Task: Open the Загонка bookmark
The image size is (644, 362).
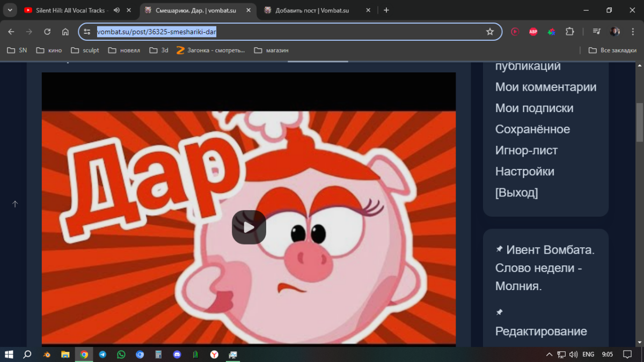Action: [x=211, y=50]
